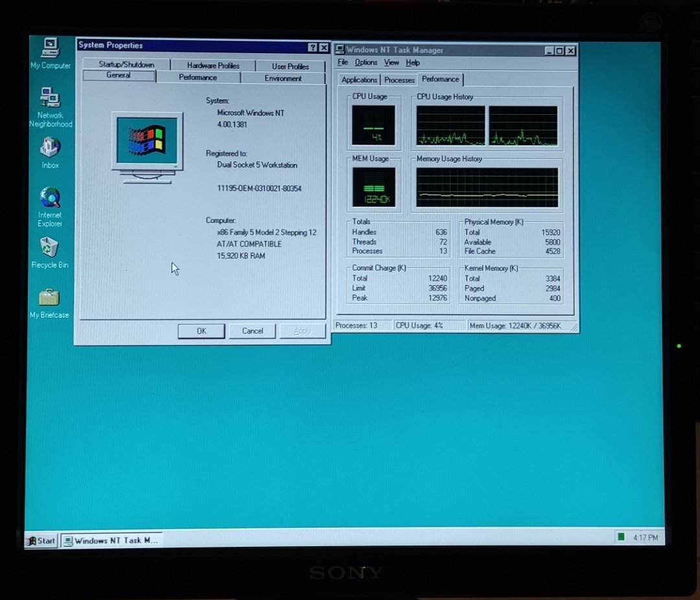The width and height of the screenshot is (700, 600).
Task: Click the Threads value 72
Action: point(443,242)
